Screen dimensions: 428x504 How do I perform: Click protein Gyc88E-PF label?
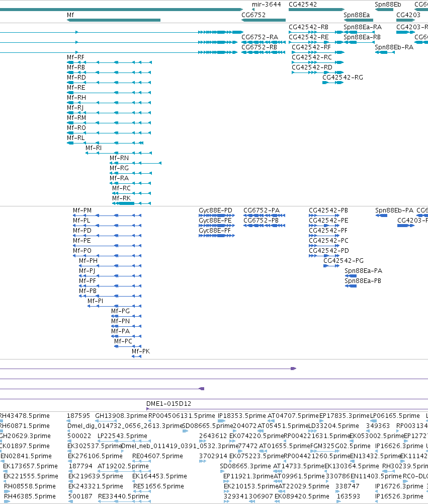(214, 231)
